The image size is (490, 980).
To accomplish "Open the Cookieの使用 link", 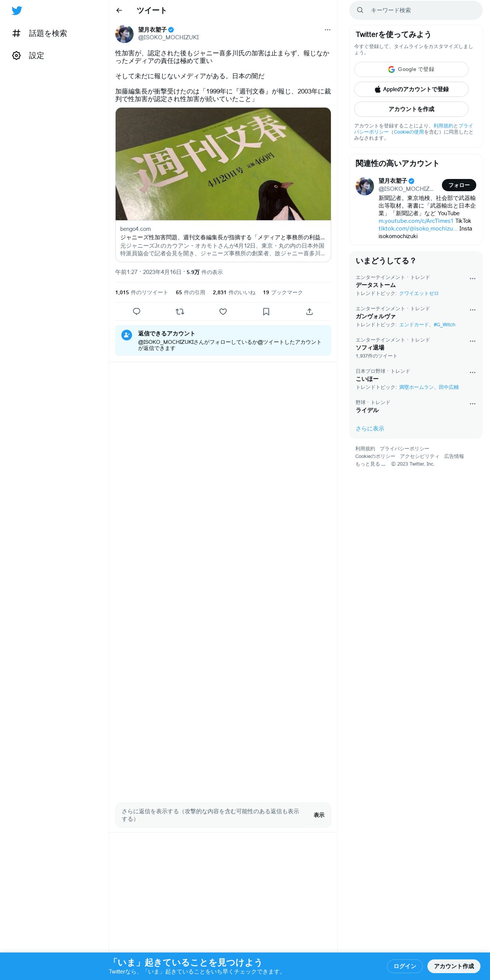I will click(409, 132).
